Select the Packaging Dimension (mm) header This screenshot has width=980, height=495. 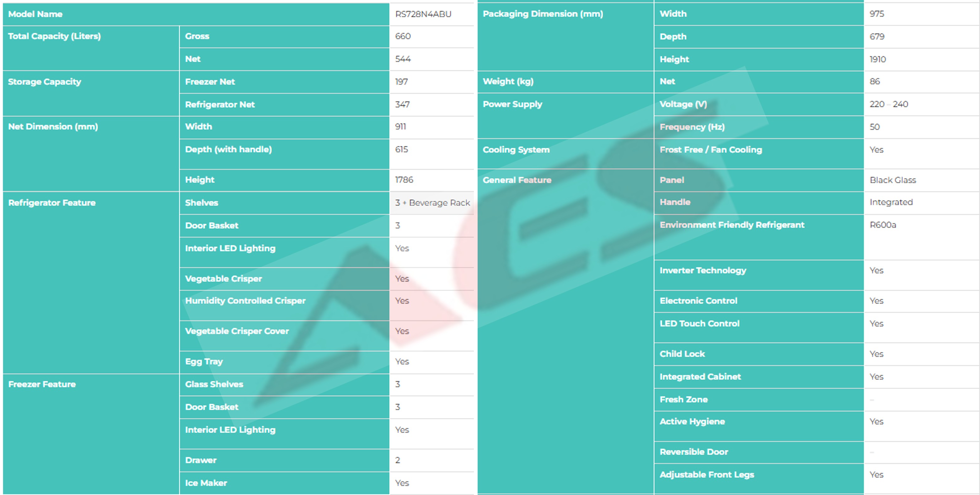tap(543, 14)
